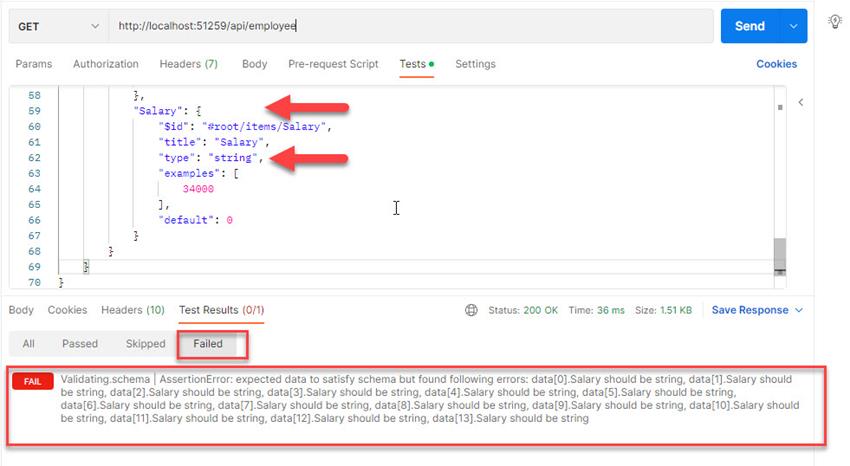
Task: Send the request with the Send button
Action: [x=750, y=26]
